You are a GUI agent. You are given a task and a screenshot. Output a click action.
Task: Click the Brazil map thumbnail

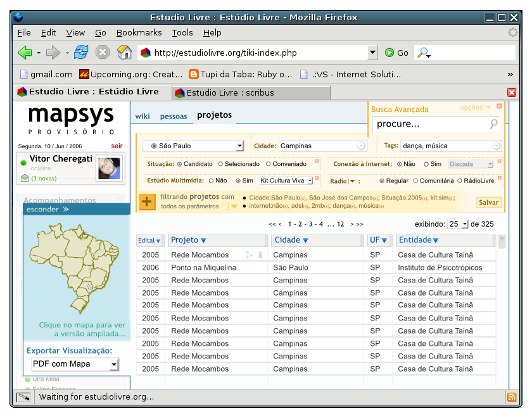pyautogui.click(x=74, y=268)
